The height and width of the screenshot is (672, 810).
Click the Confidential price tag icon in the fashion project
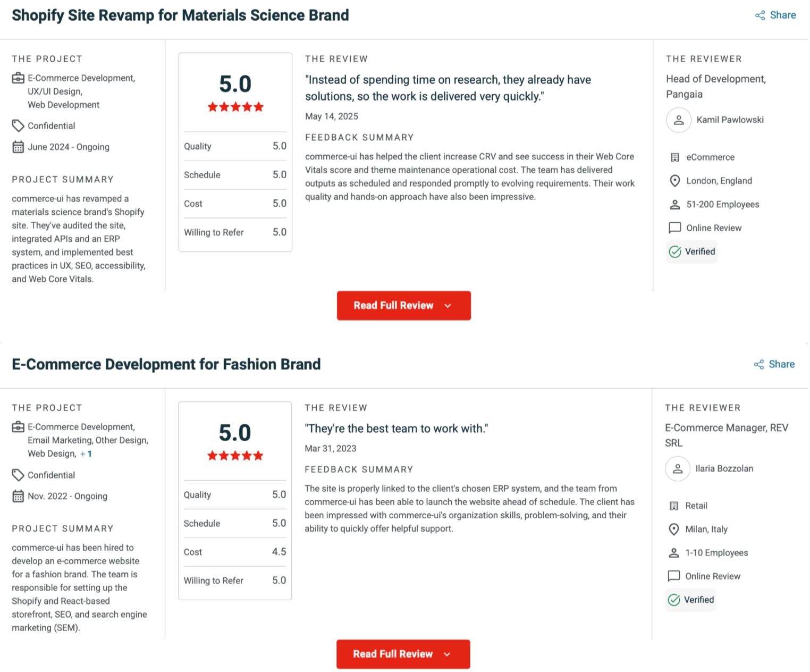click(18, 475)
